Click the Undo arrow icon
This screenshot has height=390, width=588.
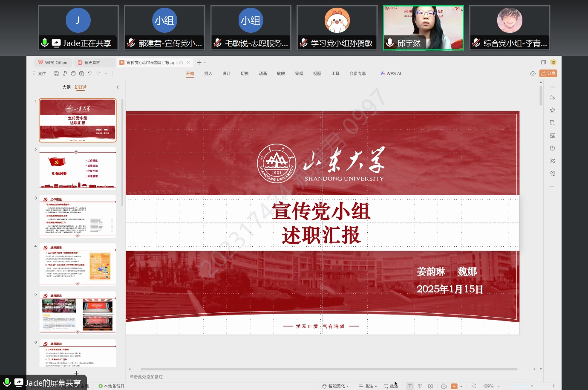coord(90,73)
